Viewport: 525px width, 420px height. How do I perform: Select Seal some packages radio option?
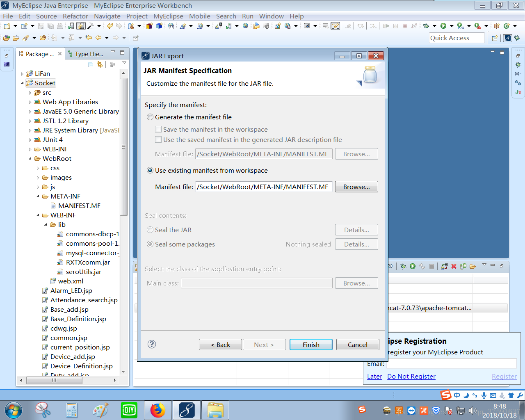(x=181, y=244)
